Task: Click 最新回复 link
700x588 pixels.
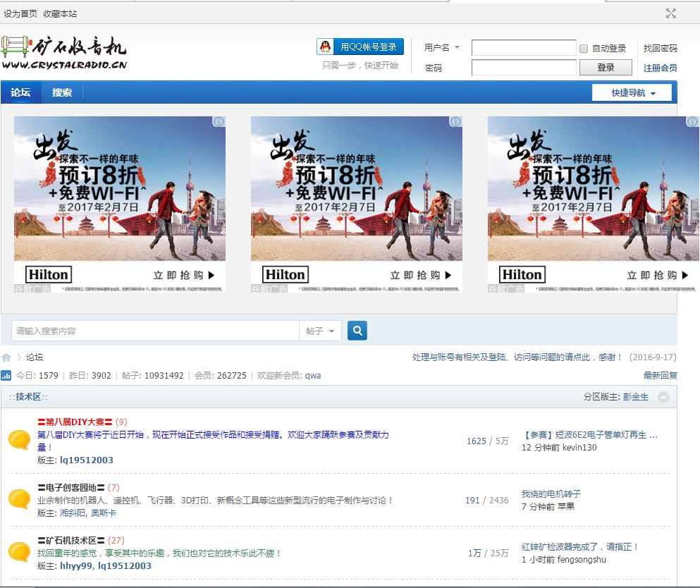Action: pyautogui.click(x=660, y=376)
